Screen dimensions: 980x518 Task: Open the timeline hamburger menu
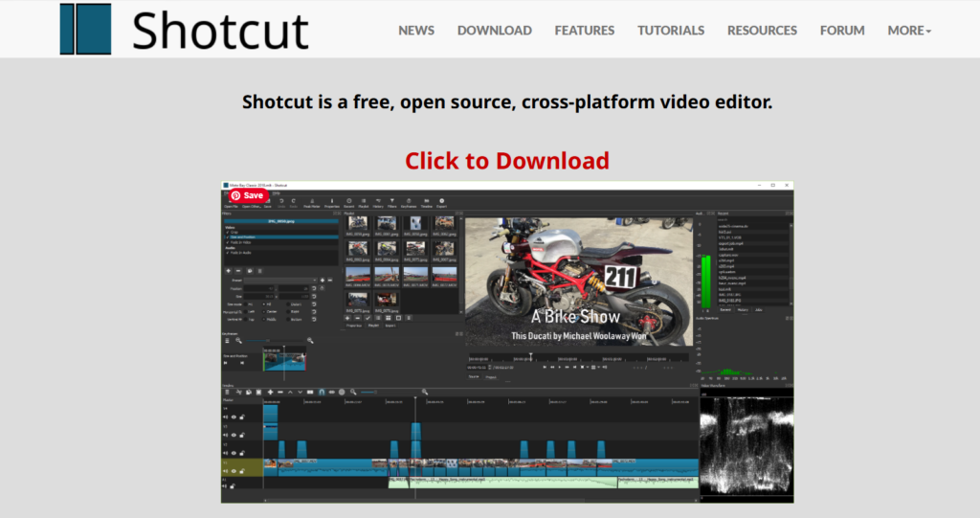[x=227, y=392]
